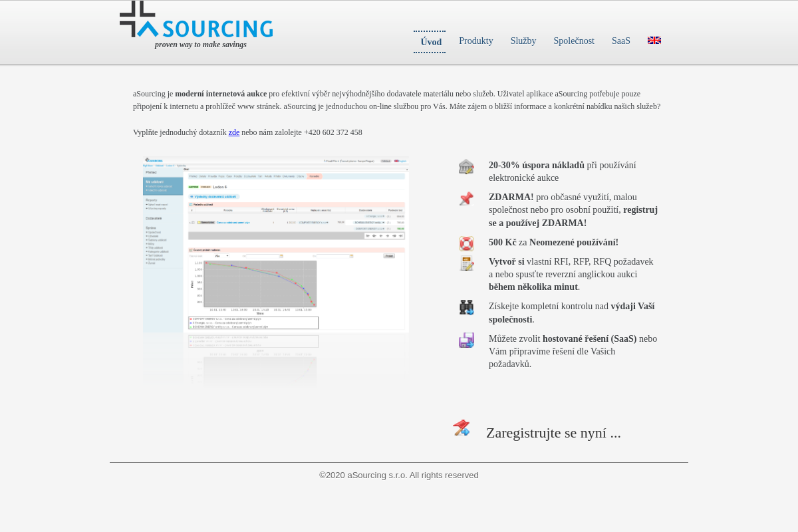Open the questionnaire via the zde link
This screenshot has width=798, height=532.
(x=233, y=132)
